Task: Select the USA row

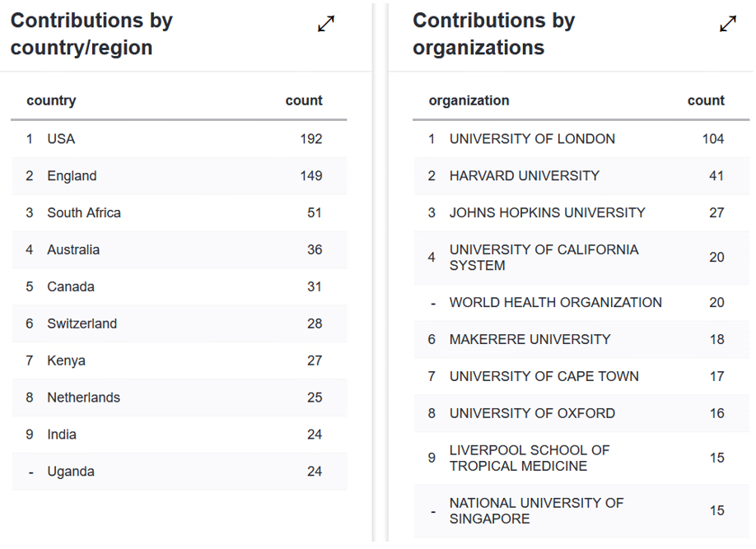Action: tap(61, 139)
